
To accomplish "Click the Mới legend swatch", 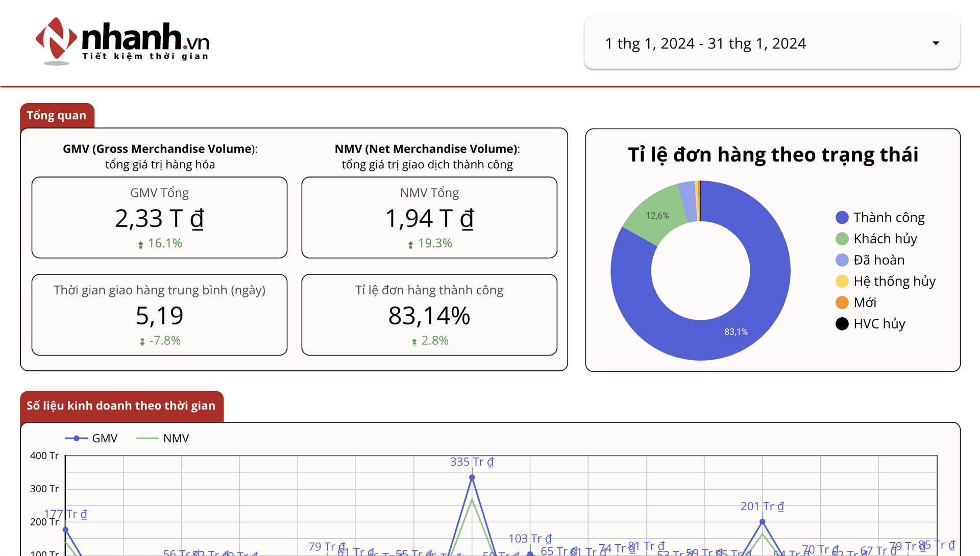I will pos(842,302).
